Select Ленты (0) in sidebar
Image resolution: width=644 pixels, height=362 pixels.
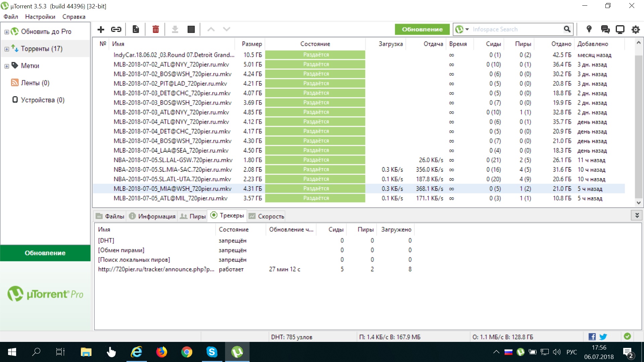click(x=31, y=83)
